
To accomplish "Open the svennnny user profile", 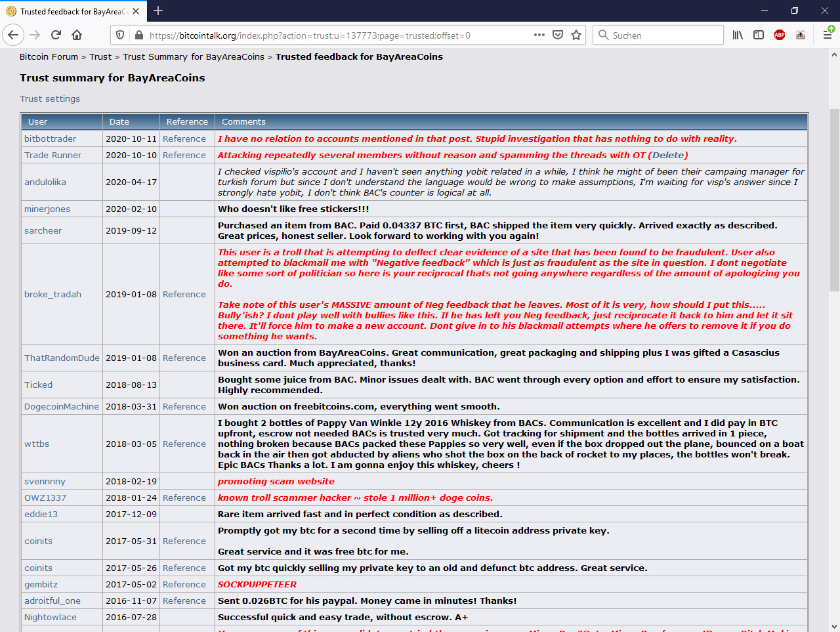I will click(45, 482).
